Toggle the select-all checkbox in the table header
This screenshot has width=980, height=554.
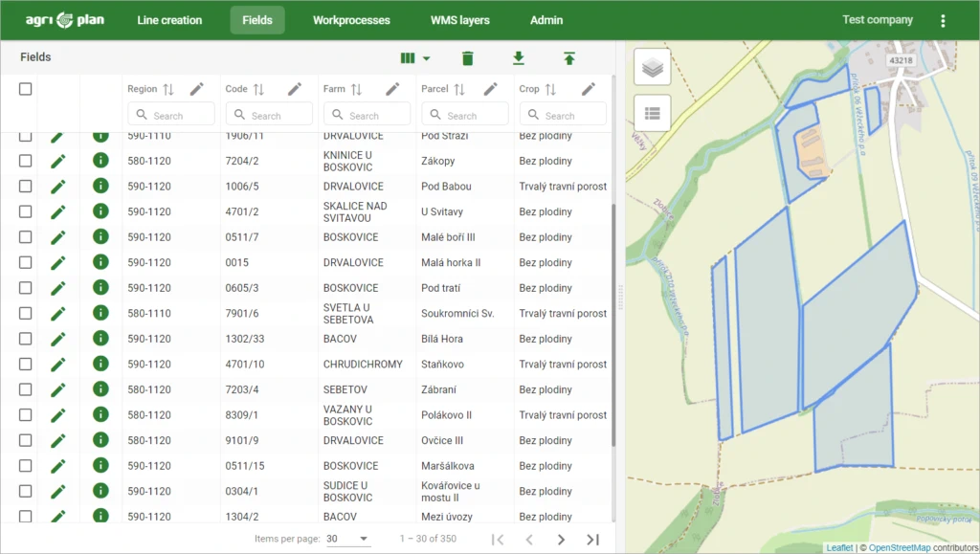pos(25,88)
